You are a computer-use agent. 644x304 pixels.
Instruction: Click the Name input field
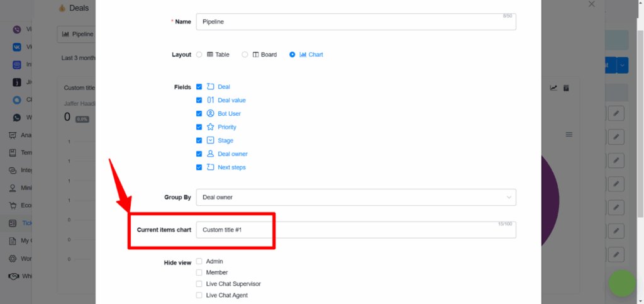[x=355, y=21]
